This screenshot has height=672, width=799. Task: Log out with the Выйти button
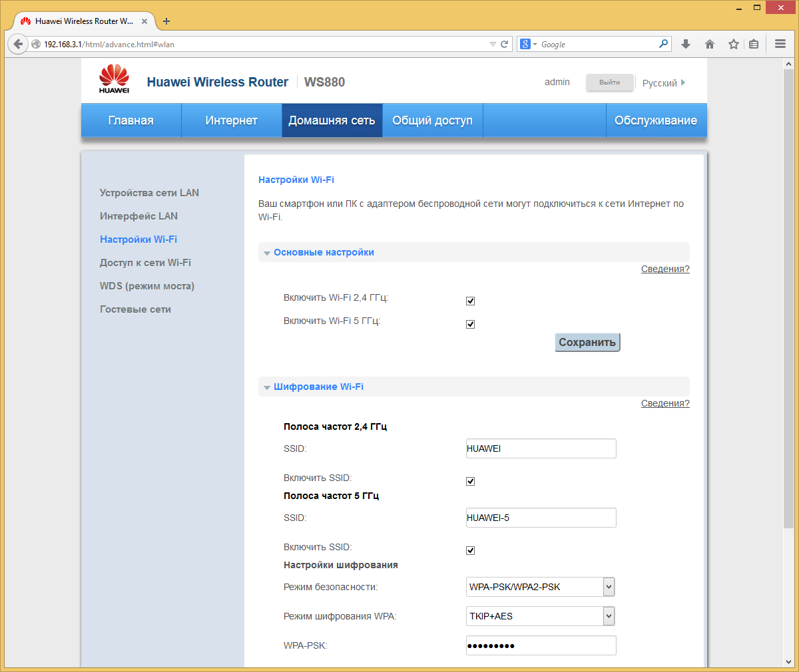coord(609,83)
